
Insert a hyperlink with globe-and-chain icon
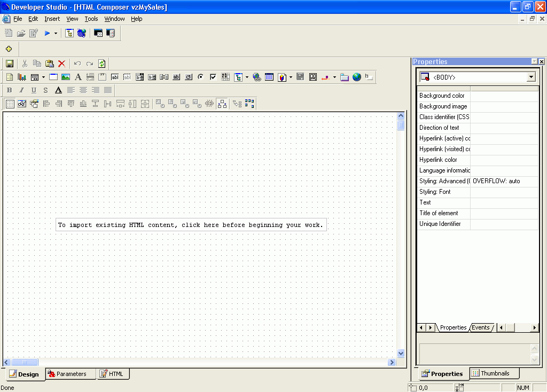point(257,77)
